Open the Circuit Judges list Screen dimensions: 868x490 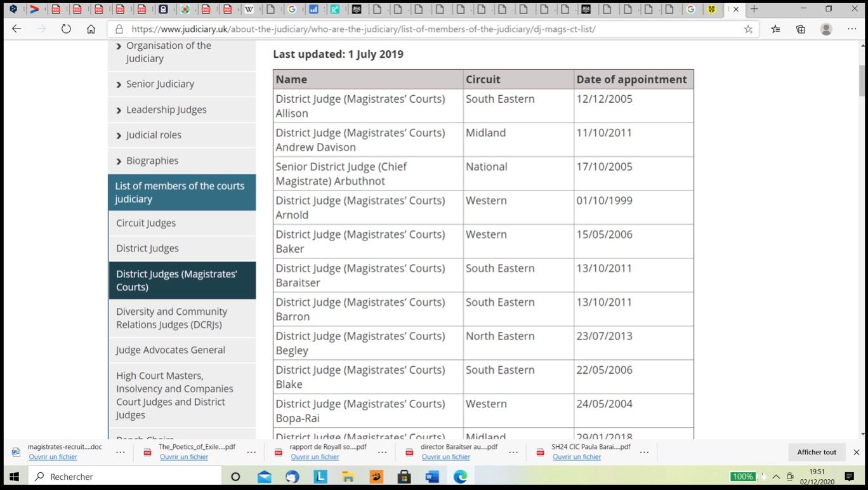(182, 223)
